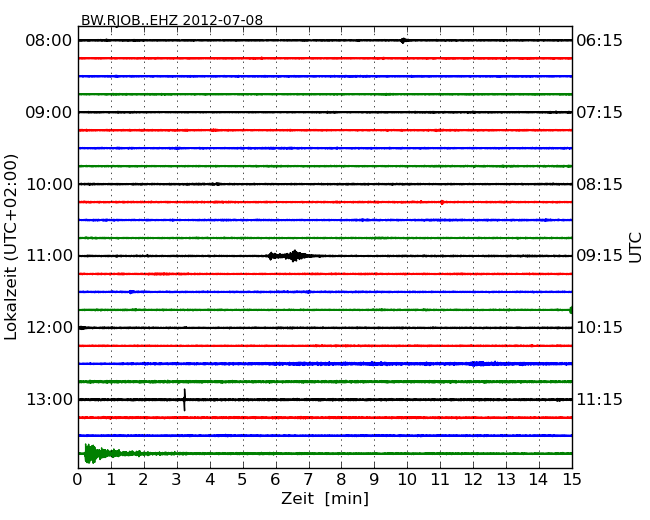Select the 08:00 local time label
Image resolution: width=650 pixels, height=520 pixels.
click(x=49, y=41)
